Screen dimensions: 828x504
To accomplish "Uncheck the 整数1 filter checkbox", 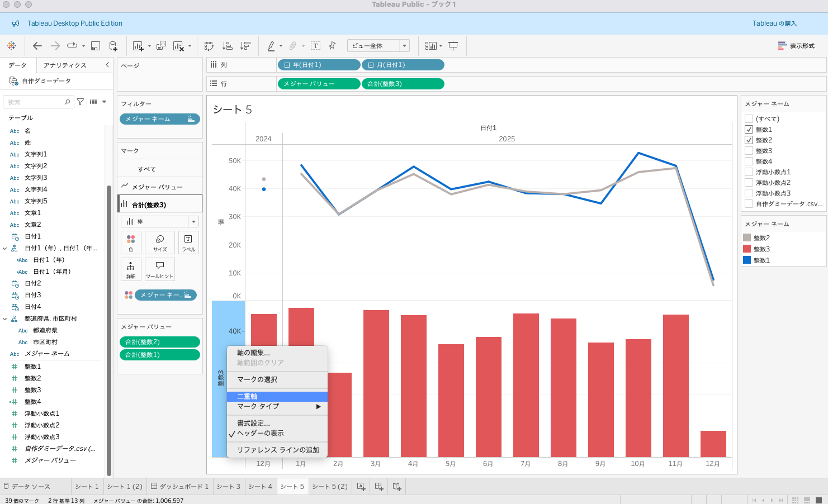I will (749, 130).
